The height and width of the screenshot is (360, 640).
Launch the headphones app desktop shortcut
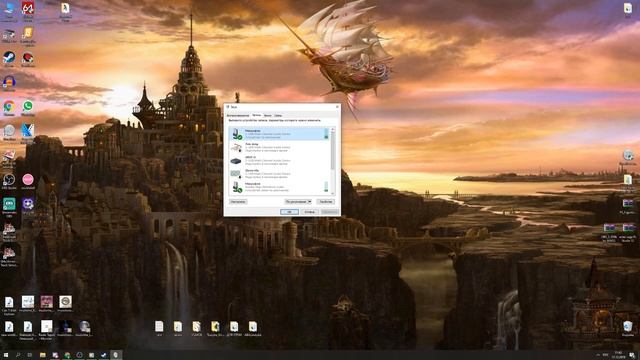[x=9, y=84]
